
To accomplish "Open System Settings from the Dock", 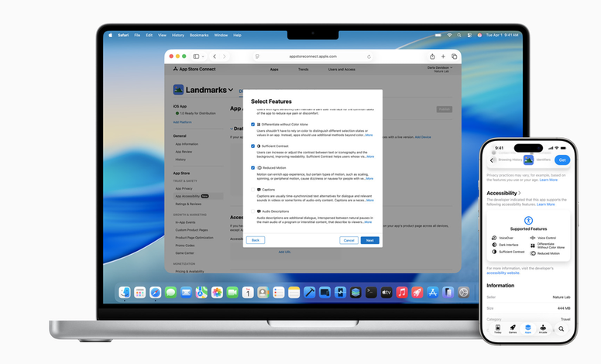I will pos(463,293).
